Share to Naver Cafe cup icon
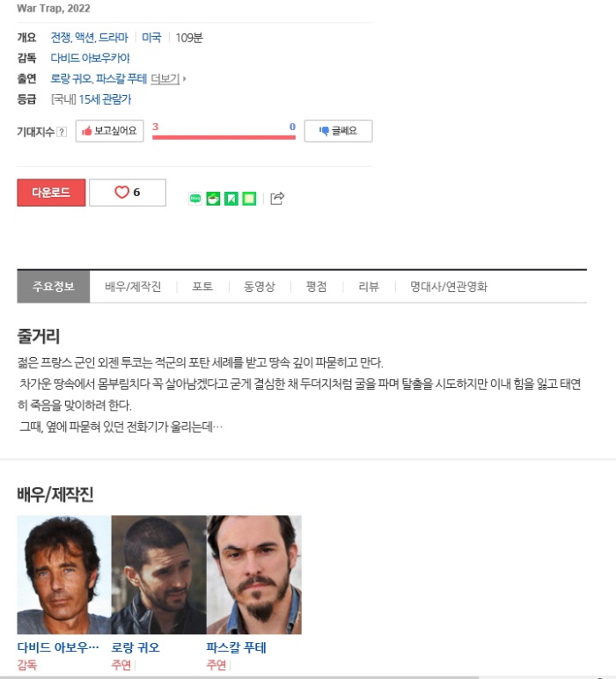 coord(213,199)
